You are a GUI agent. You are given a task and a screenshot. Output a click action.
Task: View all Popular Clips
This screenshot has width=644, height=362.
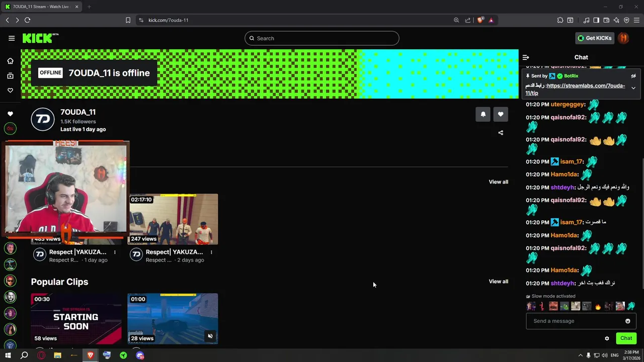click(498, 282)
